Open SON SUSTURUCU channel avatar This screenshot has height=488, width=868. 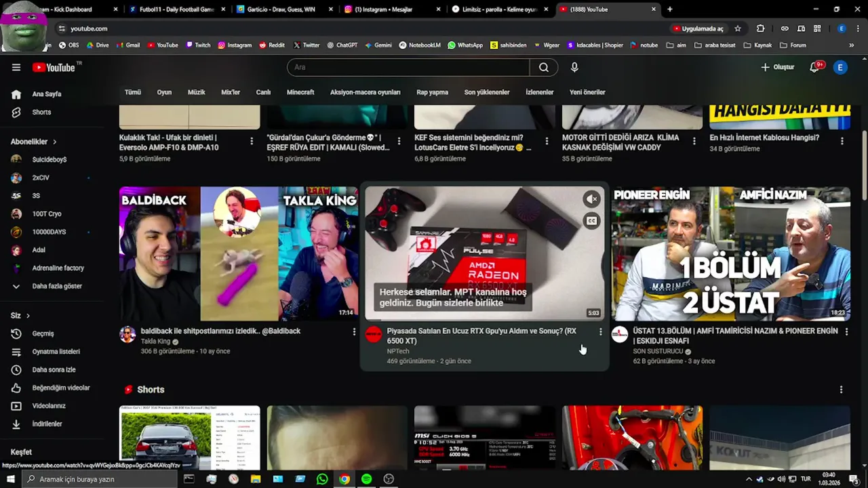[x=620, y=334]
